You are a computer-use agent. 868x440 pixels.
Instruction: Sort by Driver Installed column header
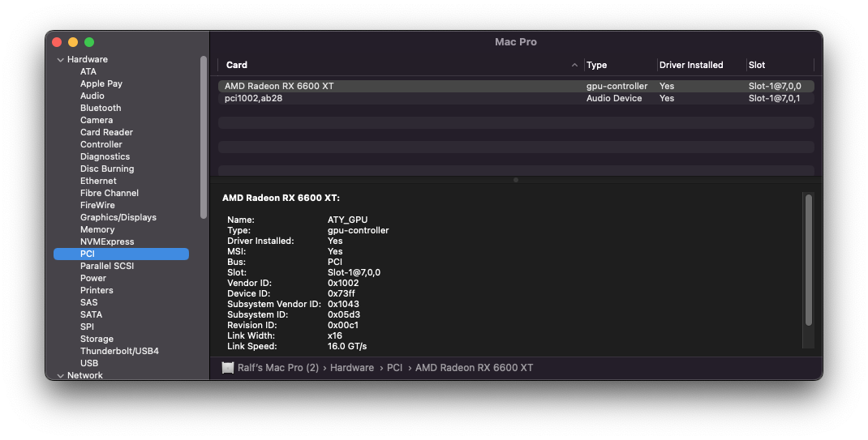(691, 65)
